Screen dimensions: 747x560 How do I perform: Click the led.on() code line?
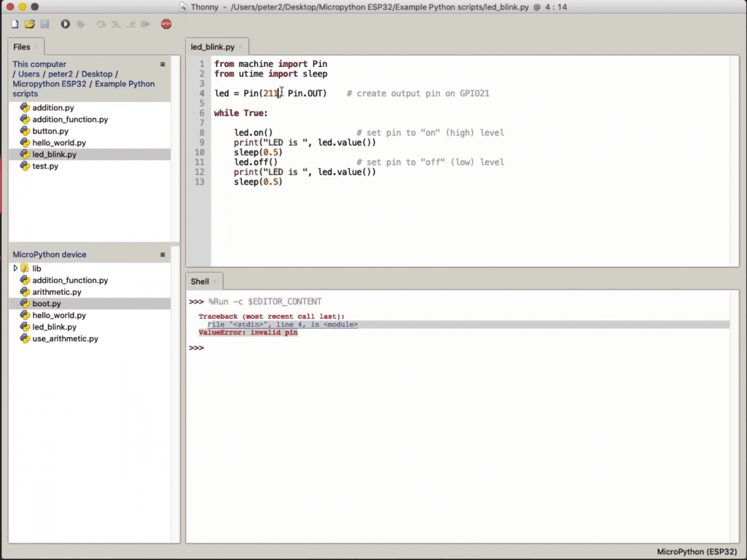tap(253, 132)
